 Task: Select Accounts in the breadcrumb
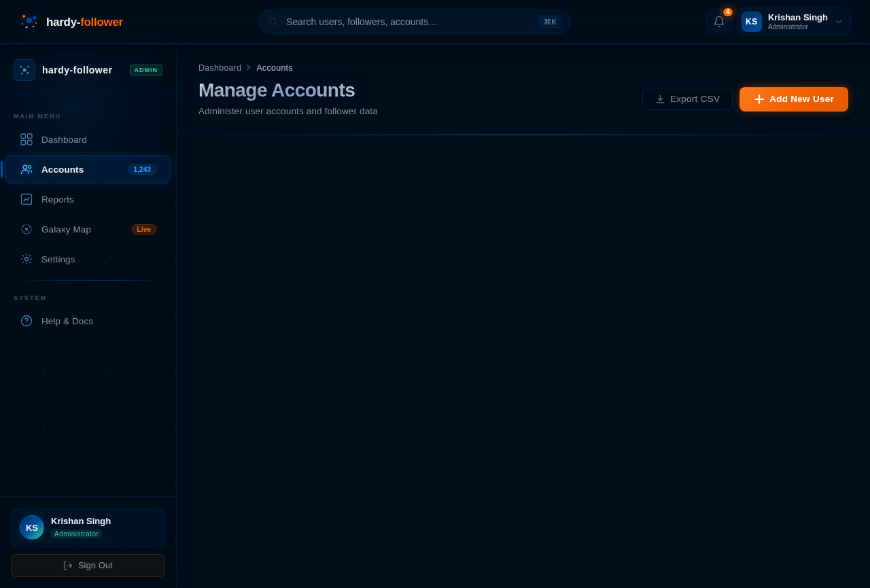pyautogui.click(x=275, y=68)
